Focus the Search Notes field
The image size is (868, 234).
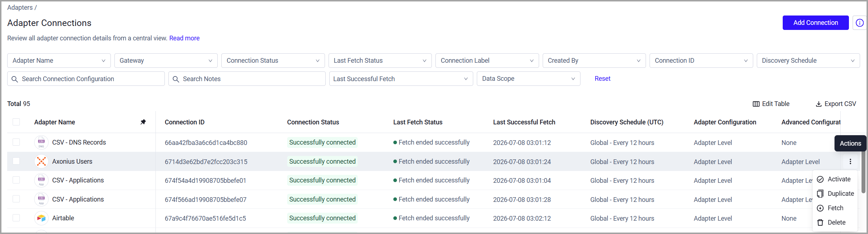[x=247, y=79]
